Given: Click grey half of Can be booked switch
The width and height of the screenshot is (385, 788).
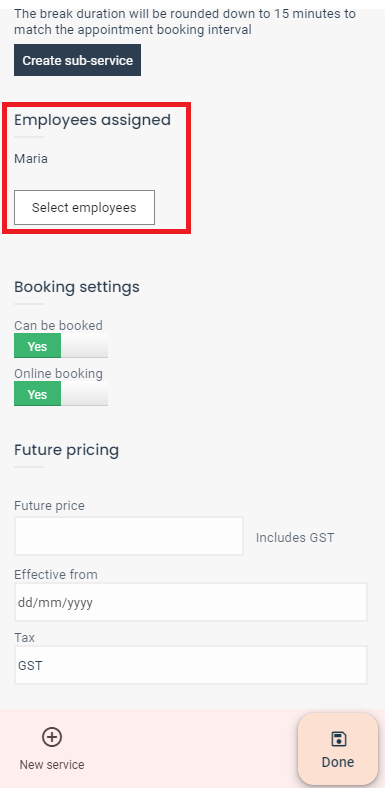Looking at the screenshot, I should (x=84, y=346).
